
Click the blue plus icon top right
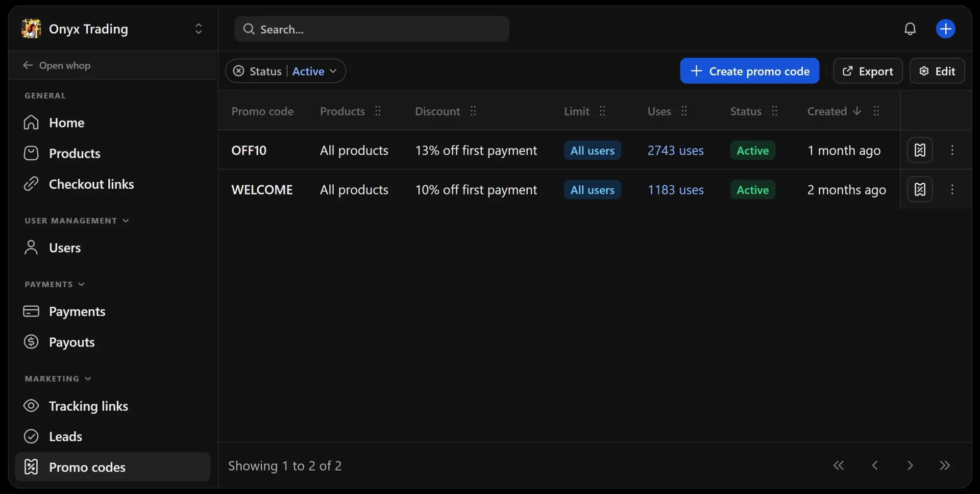945,29
